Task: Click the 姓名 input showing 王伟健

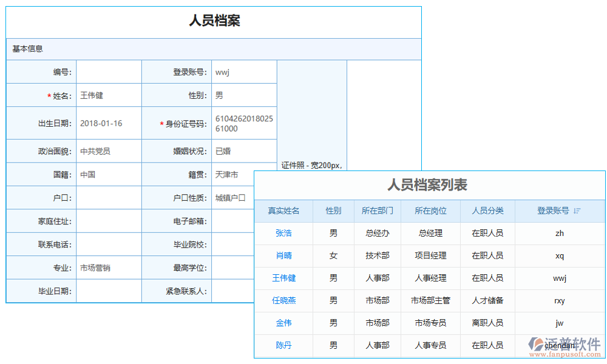Action: (108, 95)
